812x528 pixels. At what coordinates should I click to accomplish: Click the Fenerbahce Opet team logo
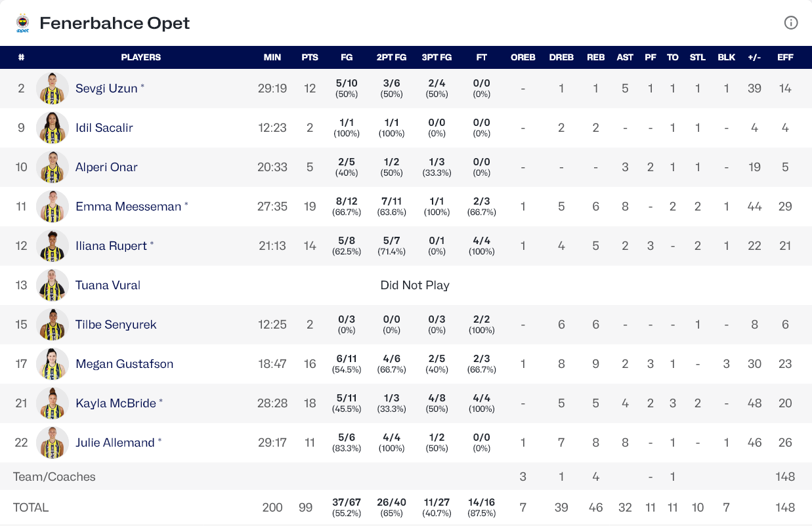[23, 24]
